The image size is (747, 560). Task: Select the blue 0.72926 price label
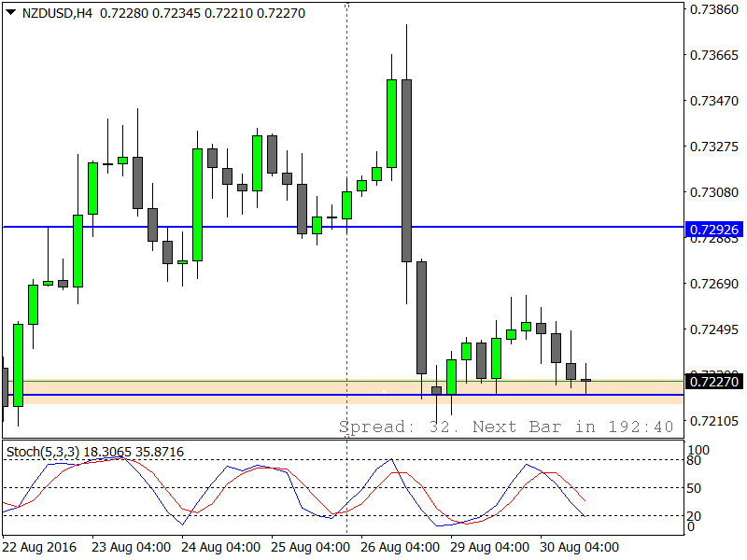713,230
